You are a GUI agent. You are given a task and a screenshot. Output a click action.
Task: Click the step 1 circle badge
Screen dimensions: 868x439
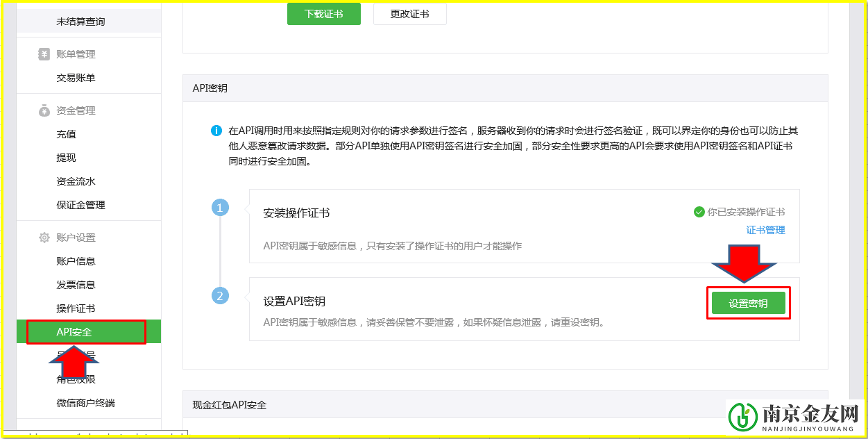[220, 206]
